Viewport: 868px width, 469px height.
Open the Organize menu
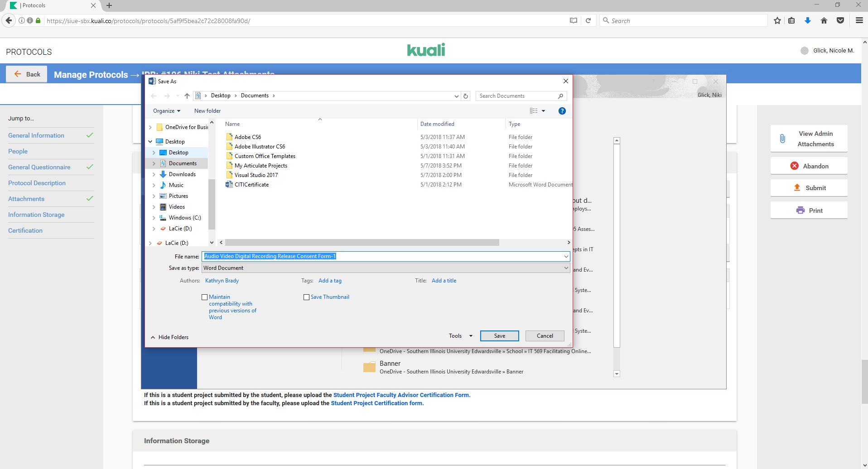point(166,111)
